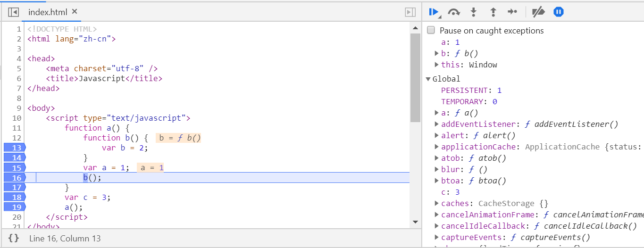Image resolution: width=644 pixels, height=248 pixels.
Task: Step into next function call
Action: pyautogui.click(x=474, y=12)
